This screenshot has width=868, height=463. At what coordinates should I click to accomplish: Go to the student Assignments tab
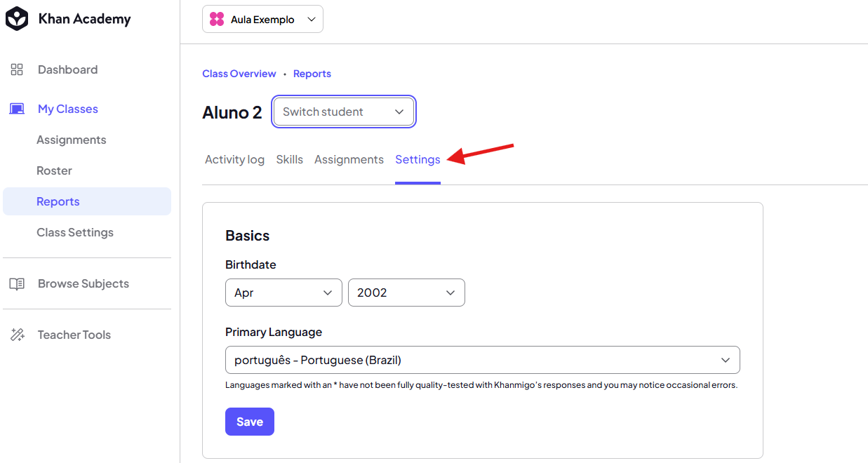click(x=349, y=159)
